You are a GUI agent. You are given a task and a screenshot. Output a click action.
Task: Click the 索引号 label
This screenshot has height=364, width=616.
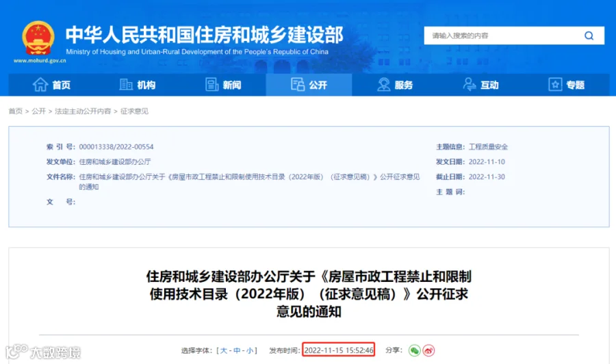[x=60, y=147]
